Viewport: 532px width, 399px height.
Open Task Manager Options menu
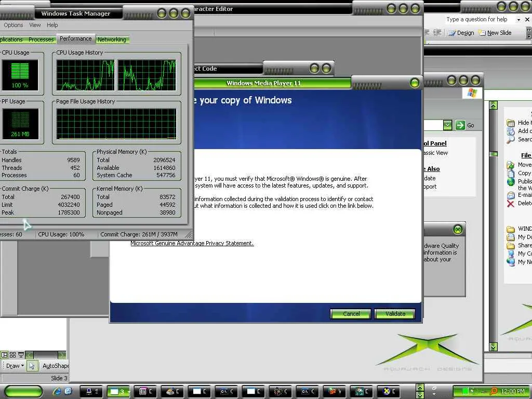point(14,25)
